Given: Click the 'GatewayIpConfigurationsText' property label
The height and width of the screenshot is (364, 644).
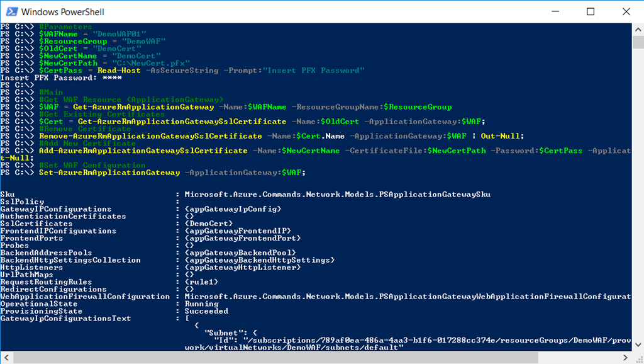Looking at the screenshot, I should coord(65,319).
